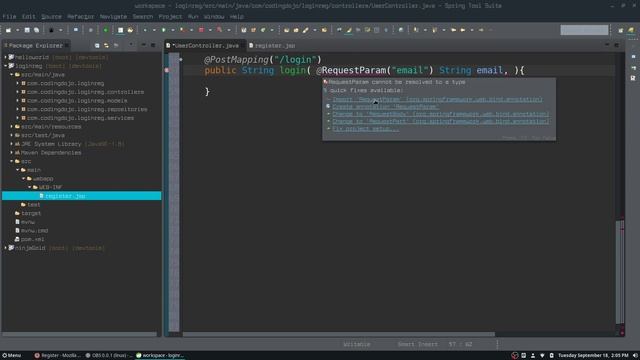Select the Spring perspective icon at top right
This screenshot has width=640, height=360.
tap(631, 30)
